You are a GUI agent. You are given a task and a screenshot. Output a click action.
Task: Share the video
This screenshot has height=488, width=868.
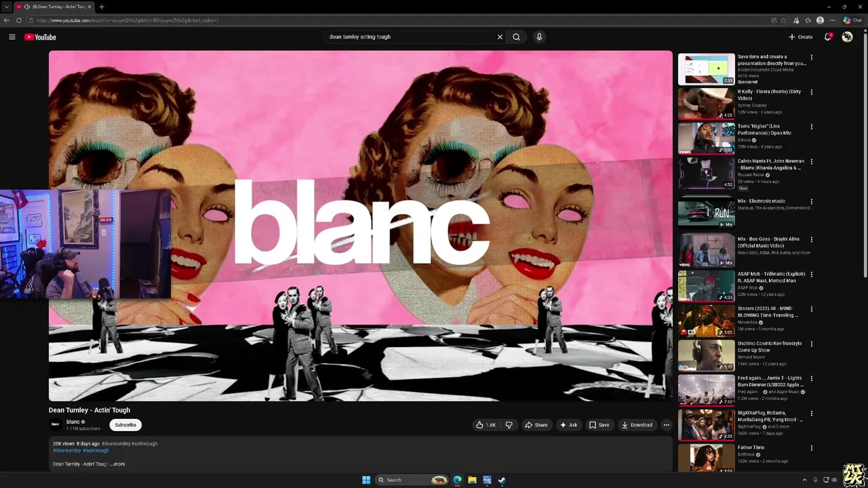536,425
